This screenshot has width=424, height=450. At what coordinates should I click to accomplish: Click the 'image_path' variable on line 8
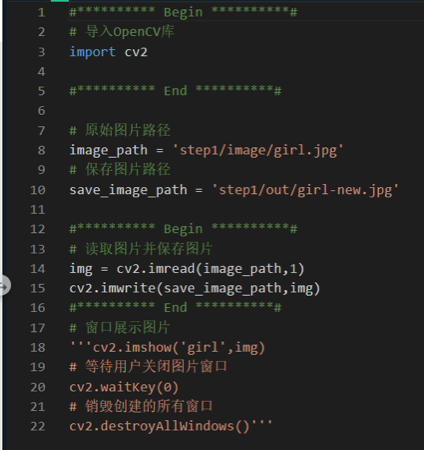coord(108,150)
